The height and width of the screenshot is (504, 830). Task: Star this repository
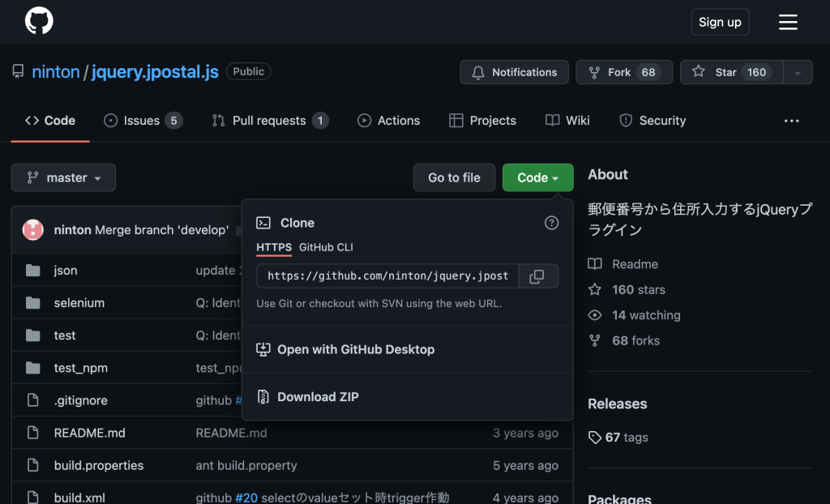731,72
